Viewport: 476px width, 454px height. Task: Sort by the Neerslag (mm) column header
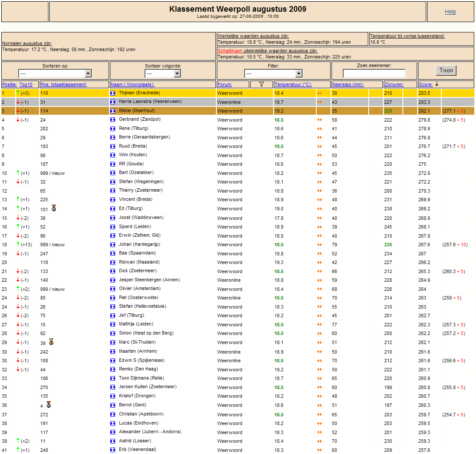pyautogui.click(x=348, y=84)
